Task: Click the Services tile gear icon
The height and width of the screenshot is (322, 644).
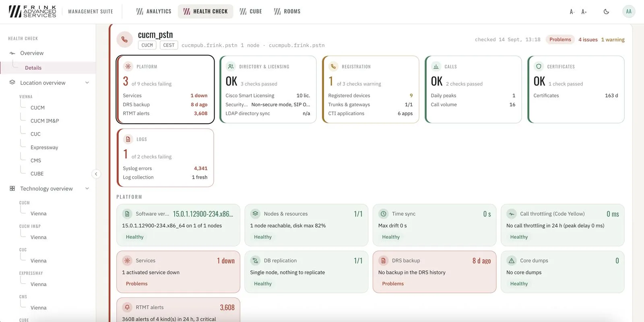Action: click(x=127, y=260)
